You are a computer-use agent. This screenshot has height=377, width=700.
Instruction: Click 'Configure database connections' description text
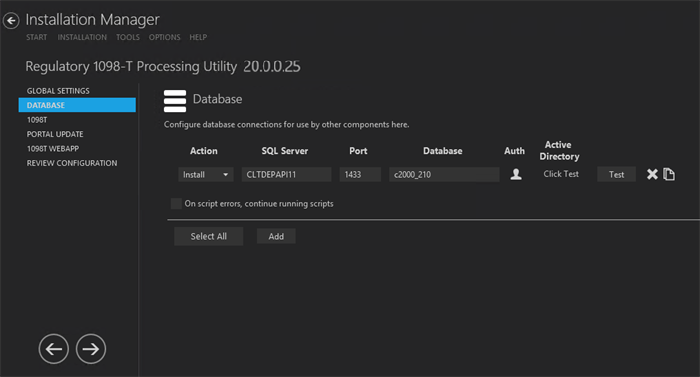[286, 125]
